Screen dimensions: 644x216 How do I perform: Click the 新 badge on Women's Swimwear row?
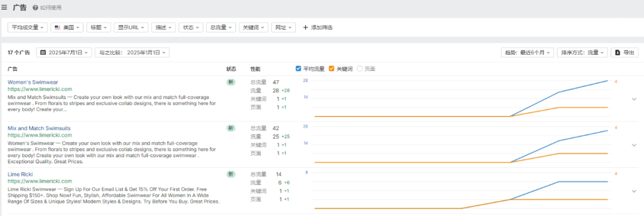(x=231, y=82)
